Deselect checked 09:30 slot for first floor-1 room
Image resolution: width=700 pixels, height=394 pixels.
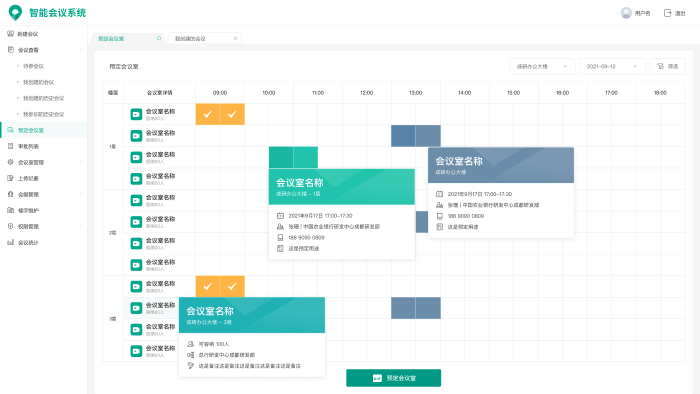click(232, 114)
